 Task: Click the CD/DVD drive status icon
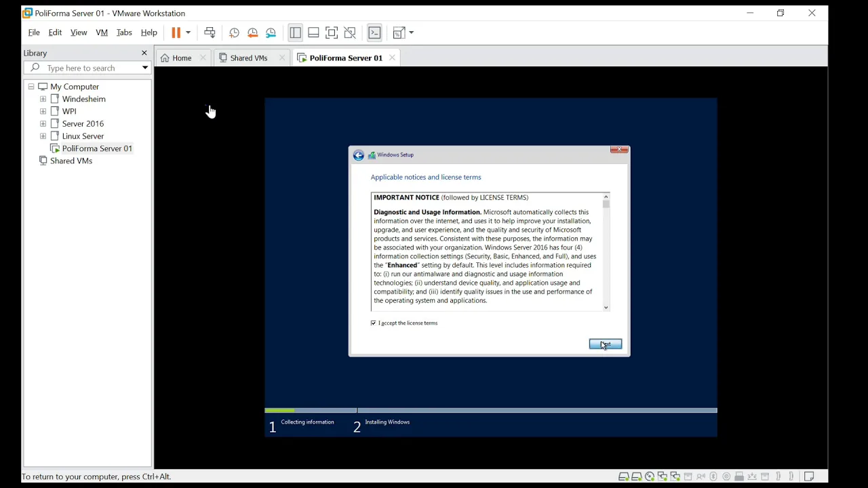point(650,476)
